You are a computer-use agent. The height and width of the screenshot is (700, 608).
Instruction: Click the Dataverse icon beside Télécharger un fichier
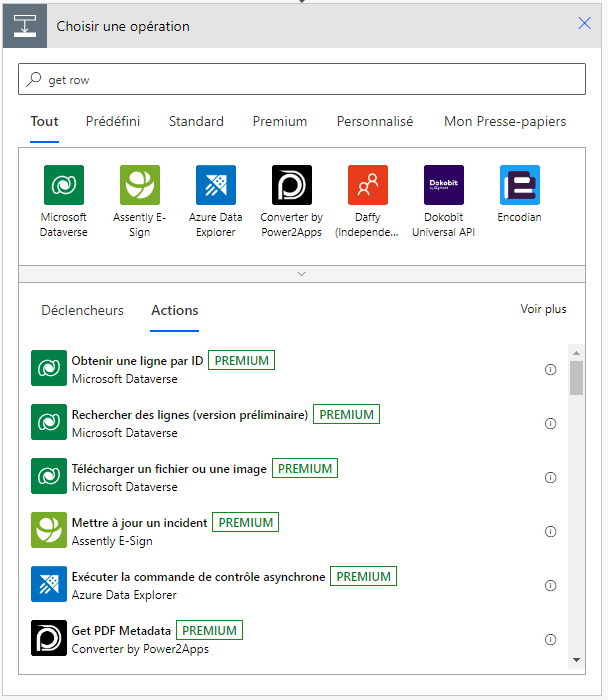[x=49, y=476]
